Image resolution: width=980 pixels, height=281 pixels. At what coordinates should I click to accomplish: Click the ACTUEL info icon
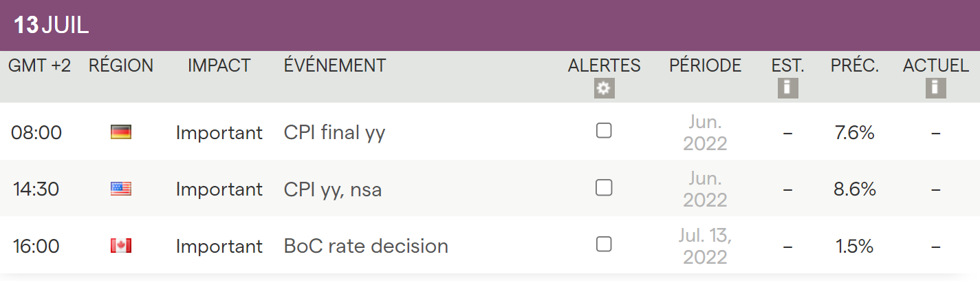pos(935,88)
